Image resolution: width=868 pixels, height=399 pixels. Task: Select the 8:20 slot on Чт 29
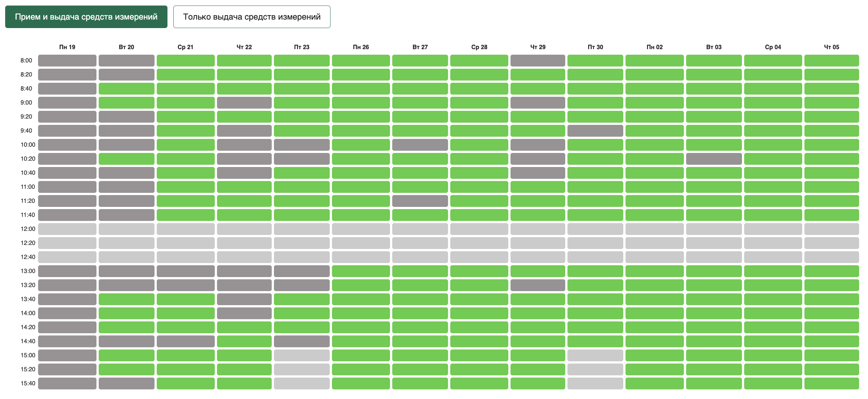[538, 75]
